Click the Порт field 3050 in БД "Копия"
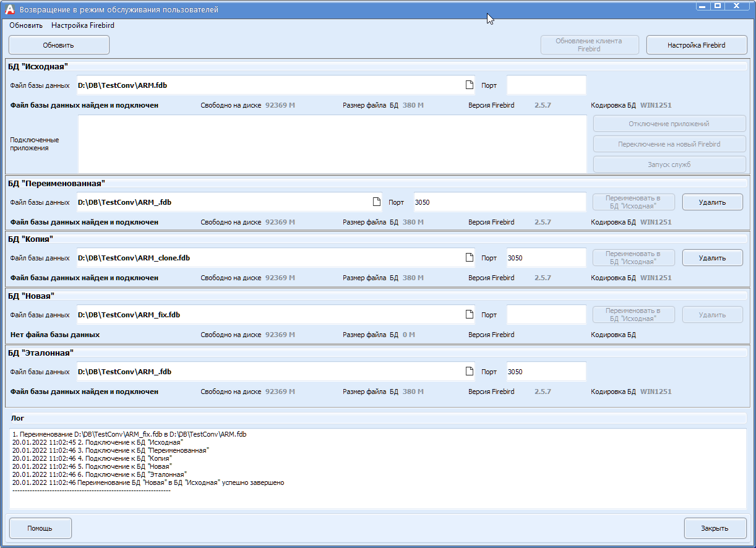The height and width of the screenshot is (548, 756). coord(546,257)
